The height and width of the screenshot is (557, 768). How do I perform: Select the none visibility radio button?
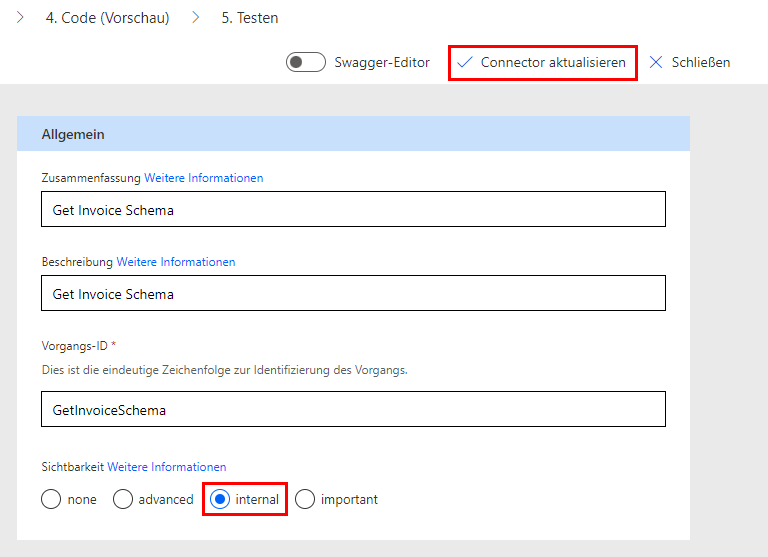[51, 499]
